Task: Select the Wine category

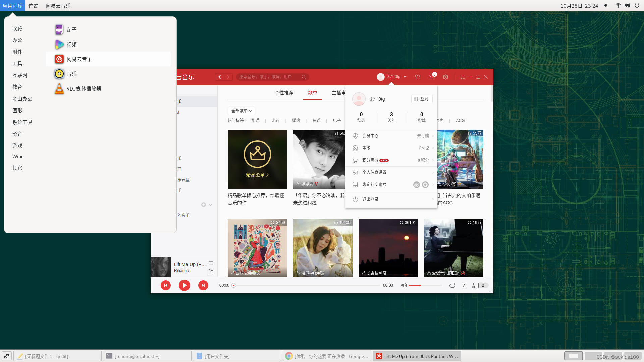Action: pyautogui.click(x=18, y=157)
